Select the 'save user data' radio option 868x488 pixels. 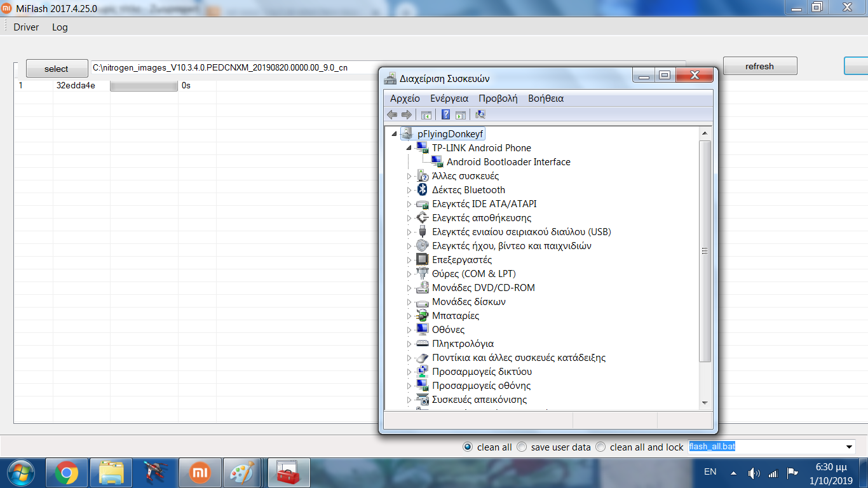pos(522,447)
